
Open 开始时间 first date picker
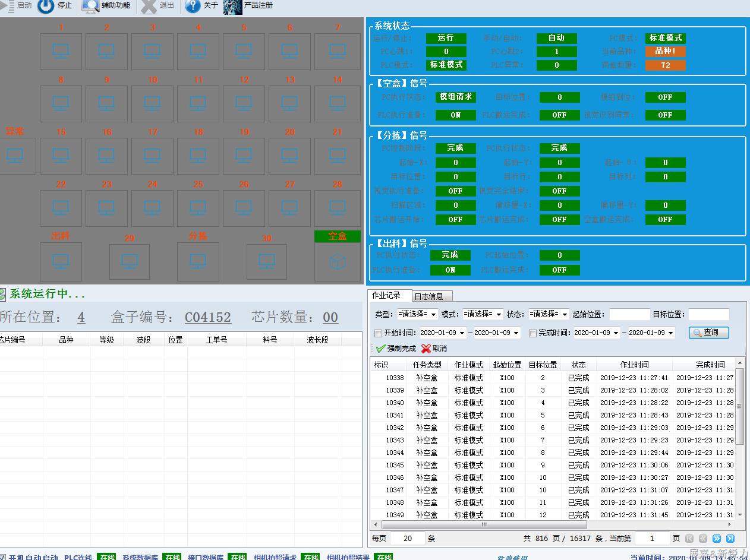(443, 333)
